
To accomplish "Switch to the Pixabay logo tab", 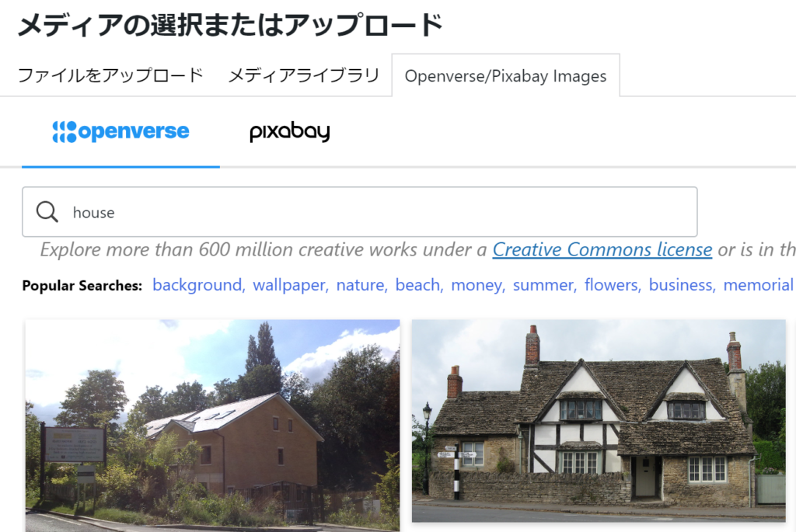I will 290,132.
